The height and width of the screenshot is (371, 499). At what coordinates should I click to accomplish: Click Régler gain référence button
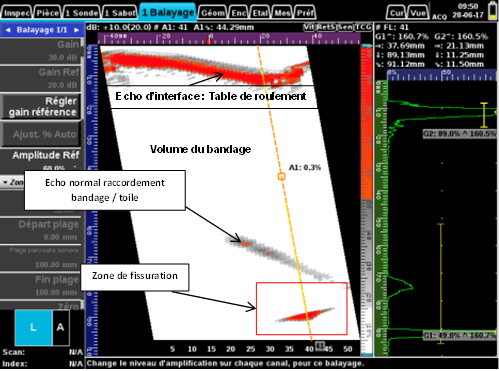pyautogui.click(x=41, y=107)
